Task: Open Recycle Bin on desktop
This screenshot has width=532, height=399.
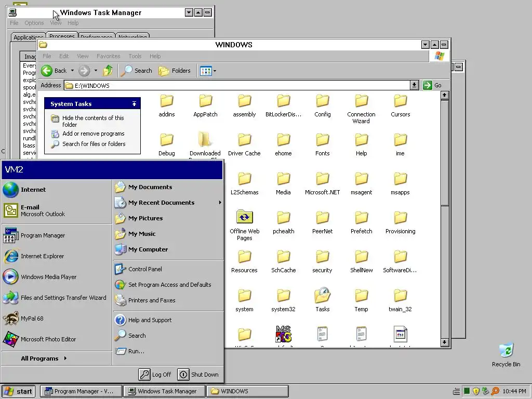Action: click(506, 354)
